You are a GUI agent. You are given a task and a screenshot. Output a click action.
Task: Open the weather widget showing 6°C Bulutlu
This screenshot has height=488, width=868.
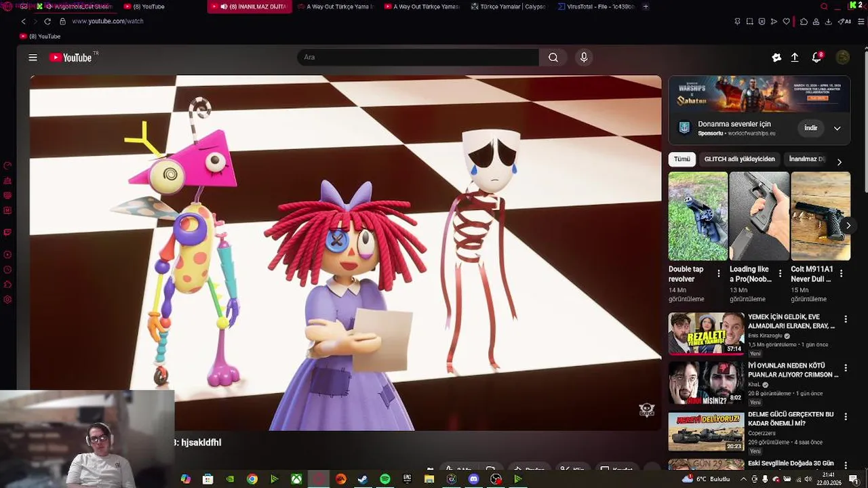[706, 479]
